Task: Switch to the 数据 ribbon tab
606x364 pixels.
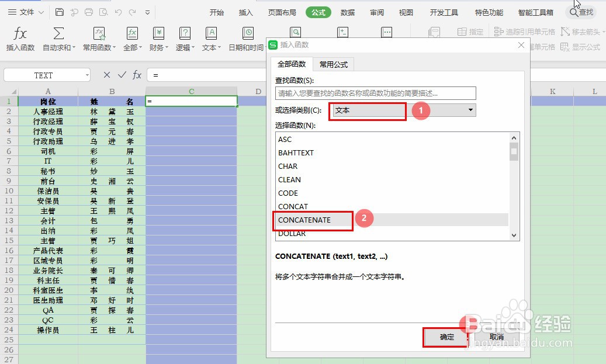Action: 347,11
